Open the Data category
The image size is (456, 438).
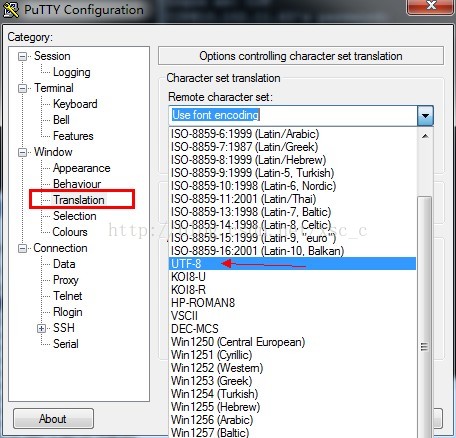[64, 264]
